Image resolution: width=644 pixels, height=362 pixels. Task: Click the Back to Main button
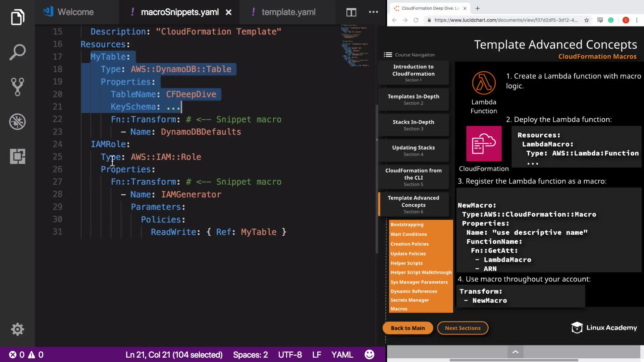(408, 328)
